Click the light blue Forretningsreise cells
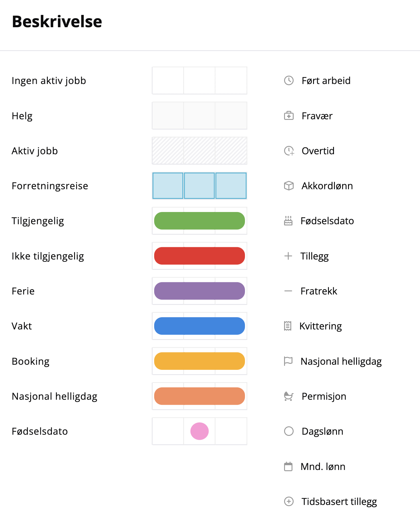This screenshot has height=519, width=420. click(x=199, y=186)
